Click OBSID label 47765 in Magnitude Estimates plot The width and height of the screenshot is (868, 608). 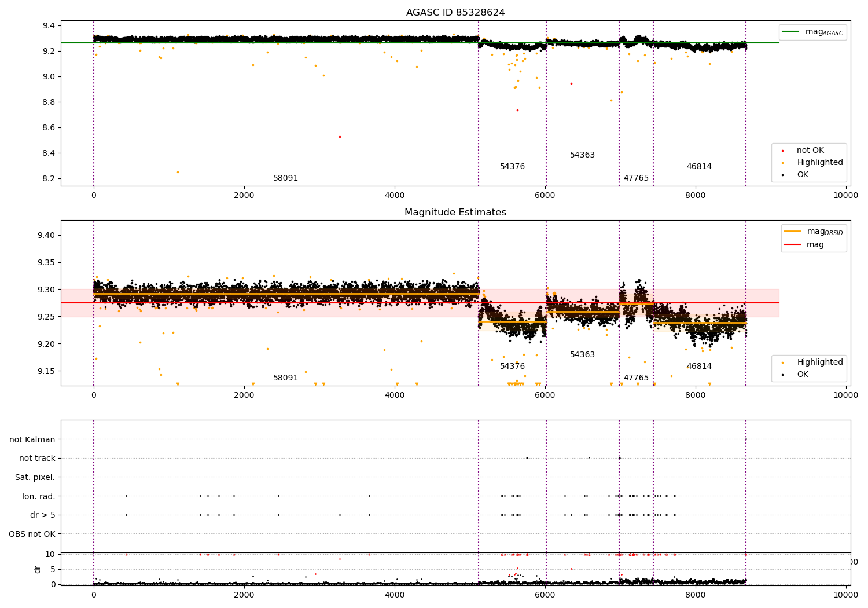pyautogui.click(x=636, y=378)
